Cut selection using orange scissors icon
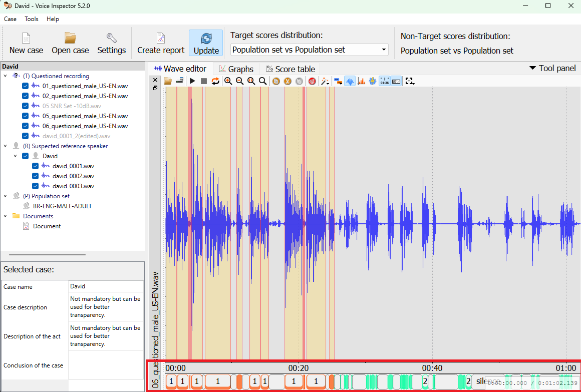 click(287, 81)
